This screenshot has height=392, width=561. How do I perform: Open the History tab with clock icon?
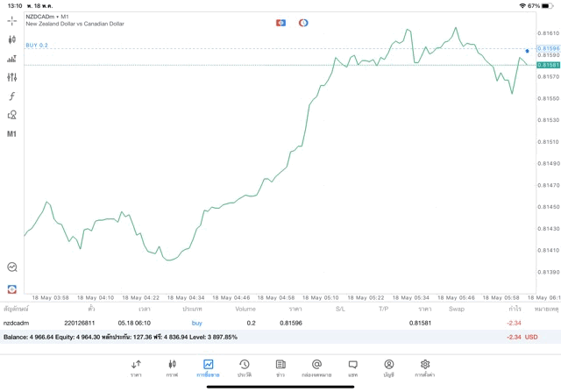point(244,367)
